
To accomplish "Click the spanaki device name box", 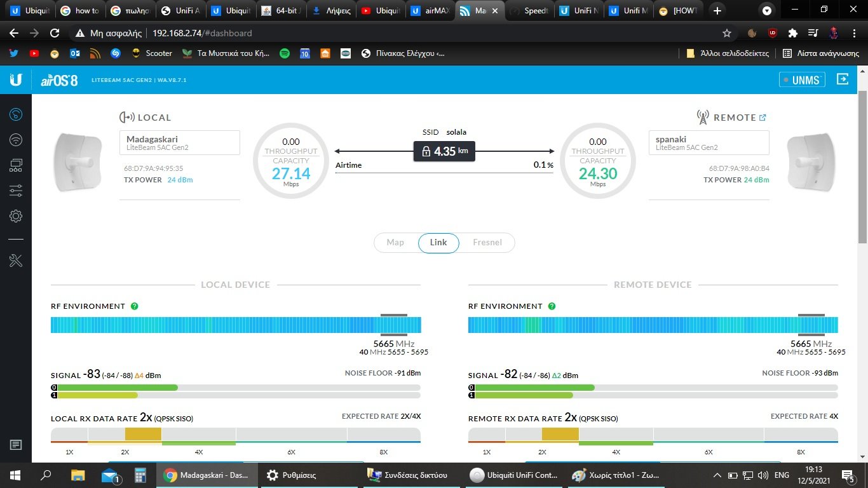I will (709, 143).
